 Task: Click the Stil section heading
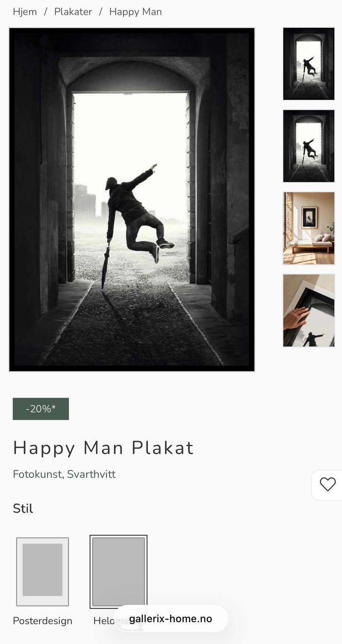pyautogui.click(x=23, y=508)
